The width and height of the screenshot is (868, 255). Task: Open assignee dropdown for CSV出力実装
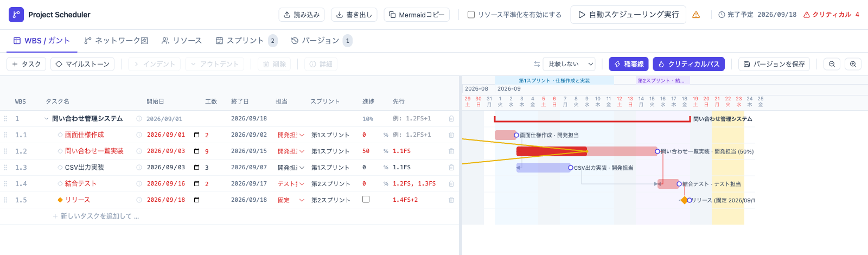(x=291, y=168)
